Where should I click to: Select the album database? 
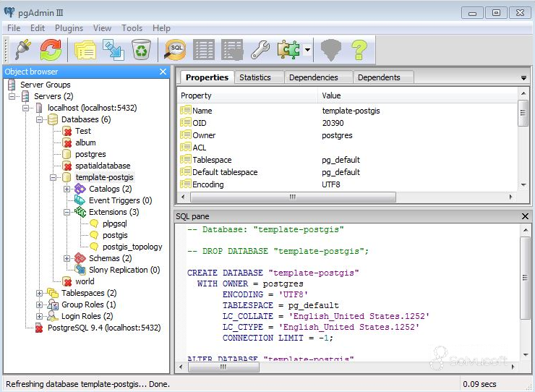[x=85, y=142]
